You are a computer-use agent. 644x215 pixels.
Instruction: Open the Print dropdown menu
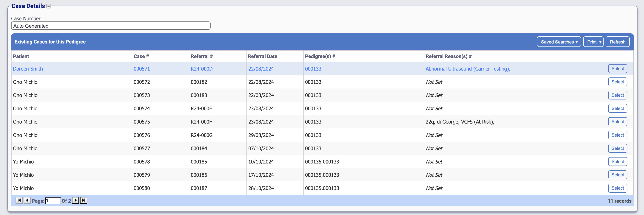point(593,42)
